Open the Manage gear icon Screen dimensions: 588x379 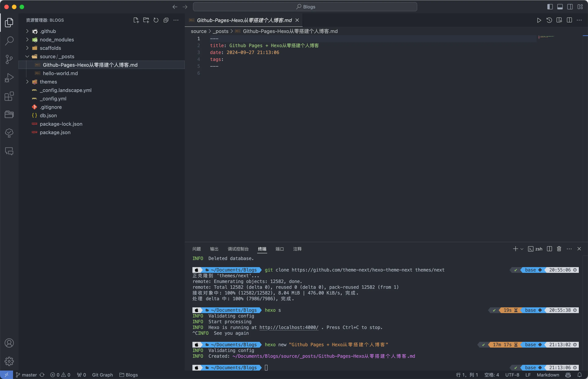tap(9, 361)
